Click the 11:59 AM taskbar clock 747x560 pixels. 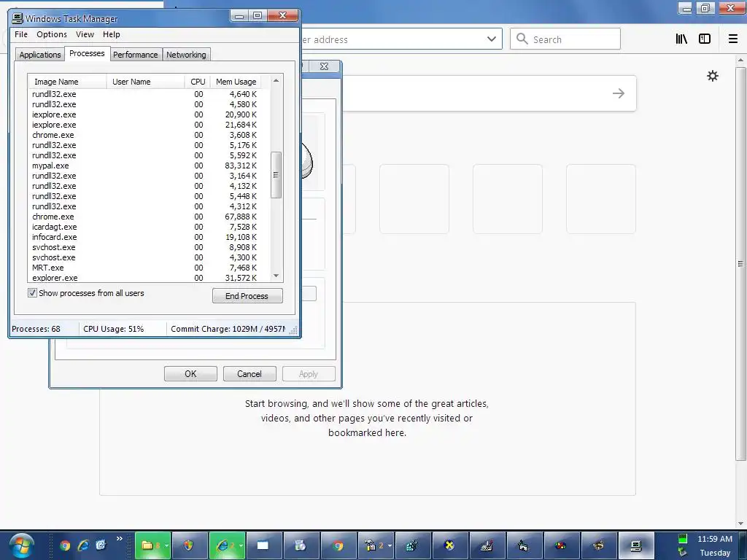pos(715,539)
